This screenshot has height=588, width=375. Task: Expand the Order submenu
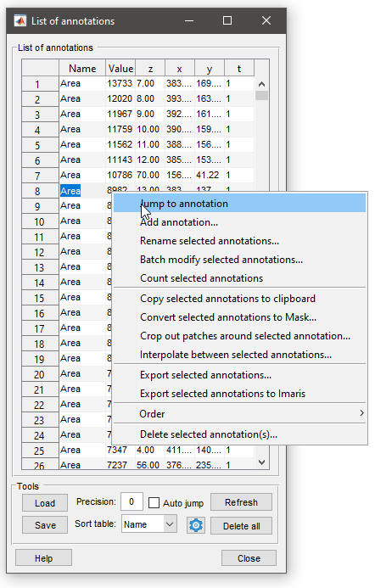point(239,413)
